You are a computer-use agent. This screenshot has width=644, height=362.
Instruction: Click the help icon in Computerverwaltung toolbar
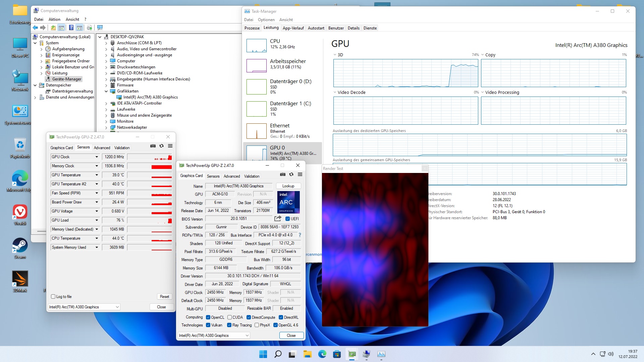click(71, 27)
